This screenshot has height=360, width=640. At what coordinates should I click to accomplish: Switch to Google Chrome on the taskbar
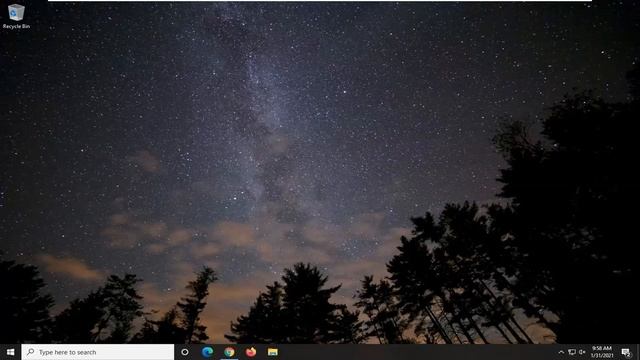(229, 352)
